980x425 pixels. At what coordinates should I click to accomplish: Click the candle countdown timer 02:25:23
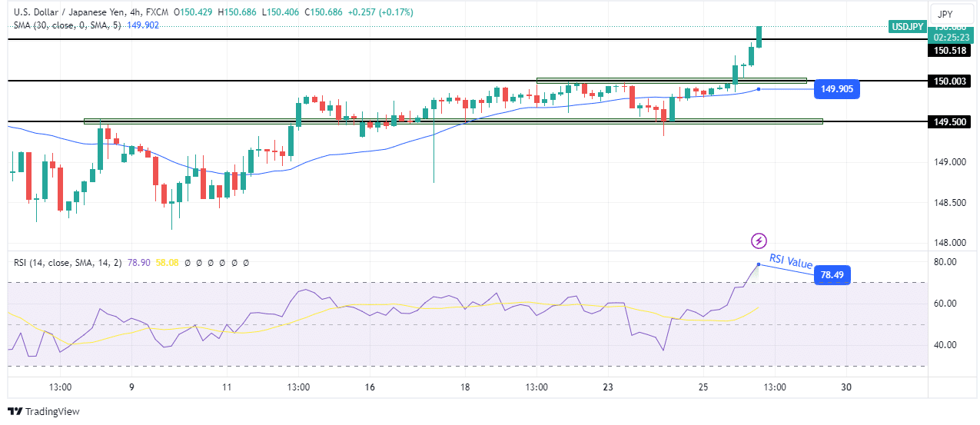coord(950,37)
